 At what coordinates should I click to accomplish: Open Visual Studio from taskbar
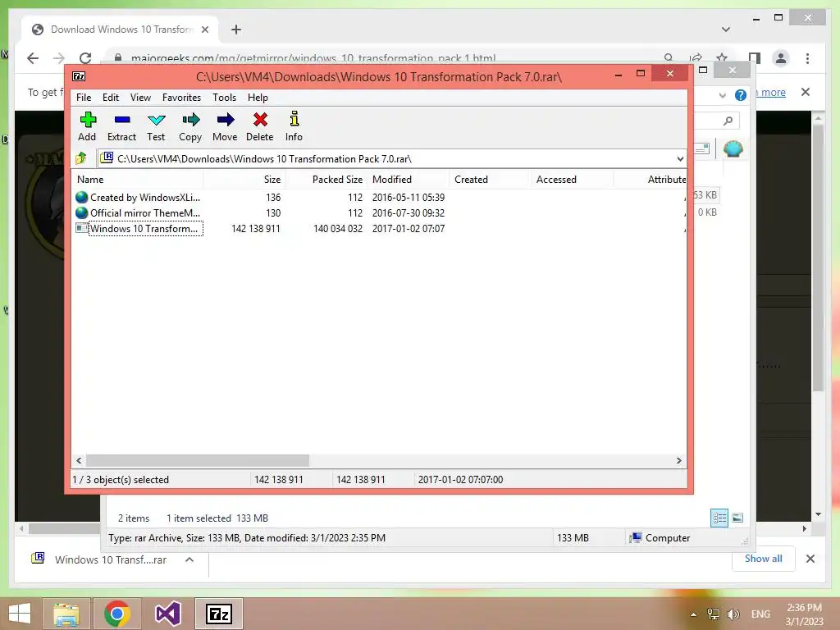(167, 614)
